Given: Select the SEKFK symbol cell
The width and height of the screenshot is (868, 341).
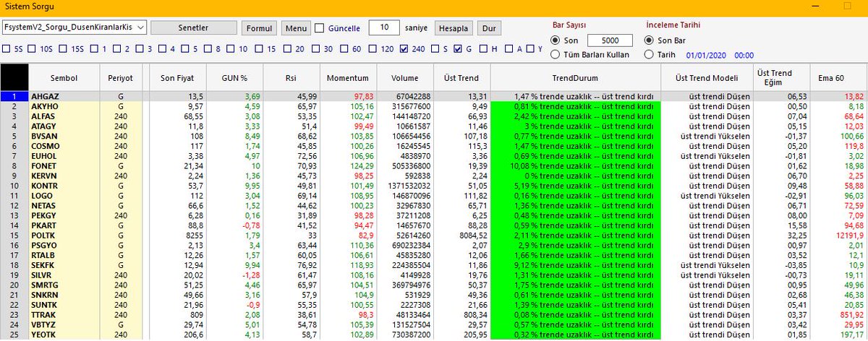Looking at the screenshot, I should (64, 265).
